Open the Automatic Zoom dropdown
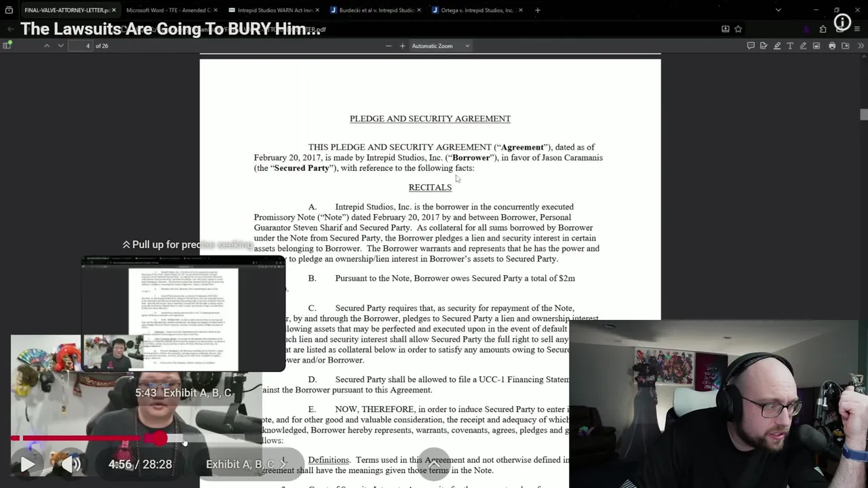This screenshot has width=868, height=488. tap(440, 45)
